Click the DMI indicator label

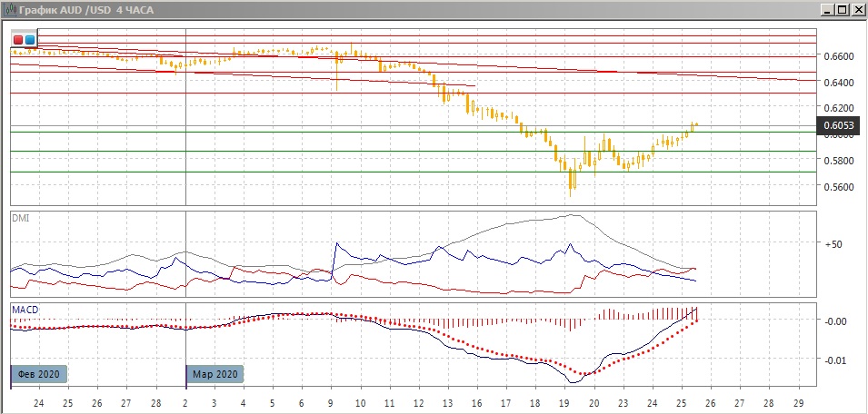pos(20,218)
